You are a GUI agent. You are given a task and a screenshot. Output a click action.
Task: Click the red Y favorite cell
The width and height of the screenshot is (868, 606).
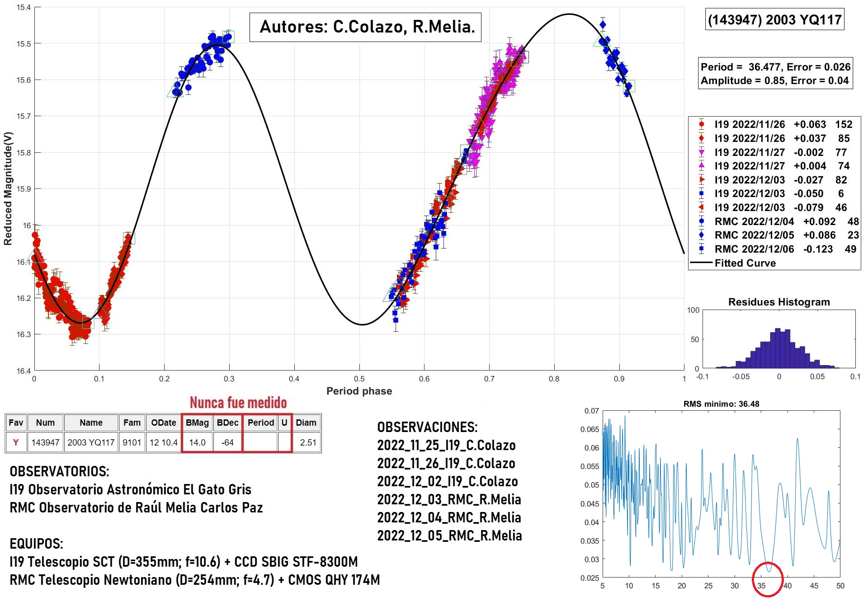(16, 442)
